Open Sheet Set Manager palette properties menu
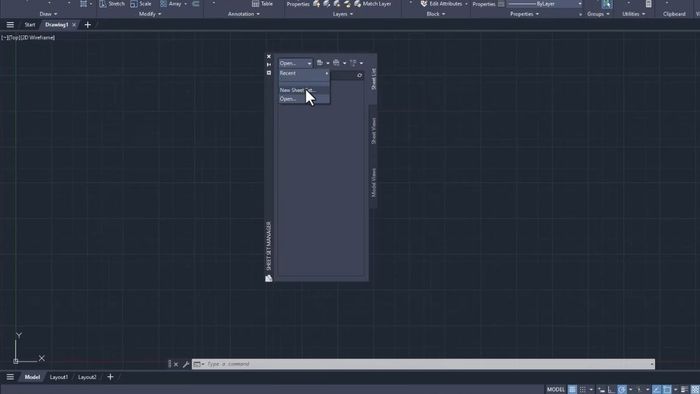 click(x=269, y=73)
